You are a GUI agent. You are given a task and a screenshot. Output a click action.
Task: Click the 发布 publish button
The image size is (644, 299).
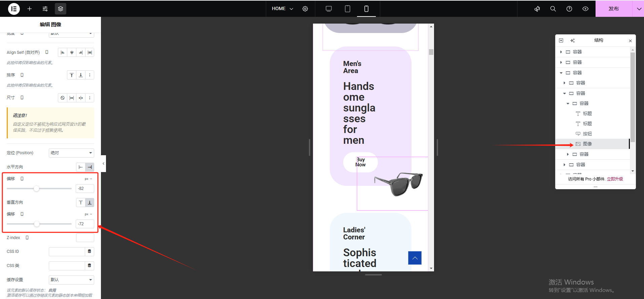(x=613, y=9)
